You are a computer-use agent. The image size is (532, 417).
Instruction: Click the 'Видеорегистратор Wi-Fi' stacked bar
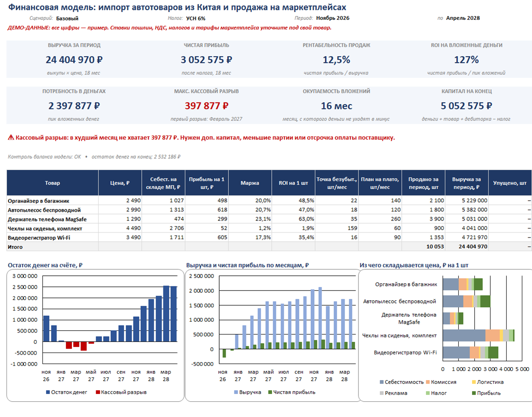tap(470, 352)
